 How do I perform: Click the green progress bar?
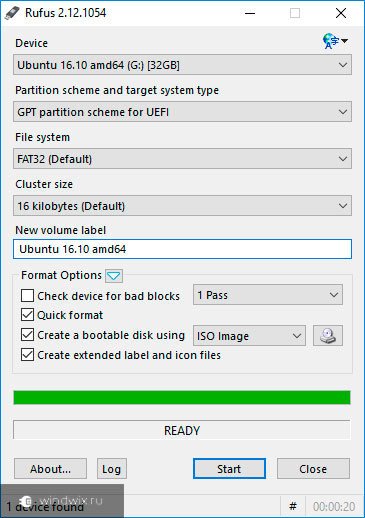[x=182, y=398]
